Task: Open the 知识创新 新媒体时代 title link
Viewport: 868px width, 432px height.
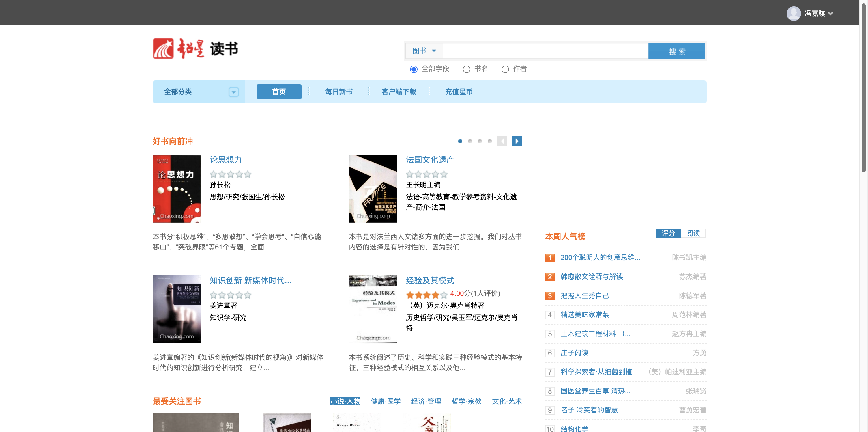Action: coord(250,281)
